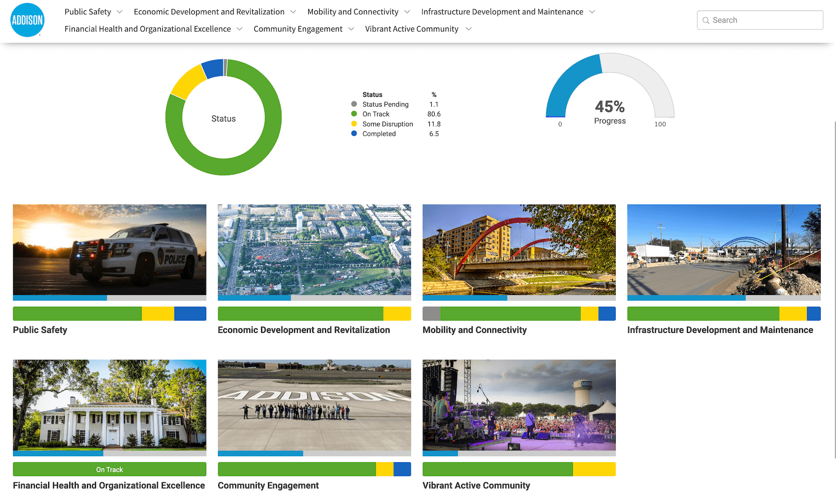Expand the Mobility and Connectivity chevron
The width and height of the screenshot is (836, 504).
tap(407, 12)
